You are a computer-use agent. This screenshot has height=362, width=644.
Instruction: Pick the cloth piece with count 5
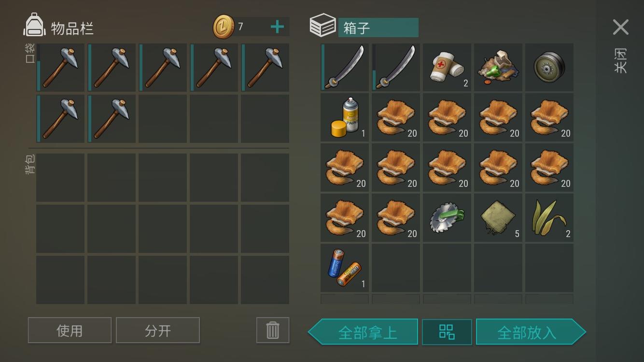tap(498, 218)
